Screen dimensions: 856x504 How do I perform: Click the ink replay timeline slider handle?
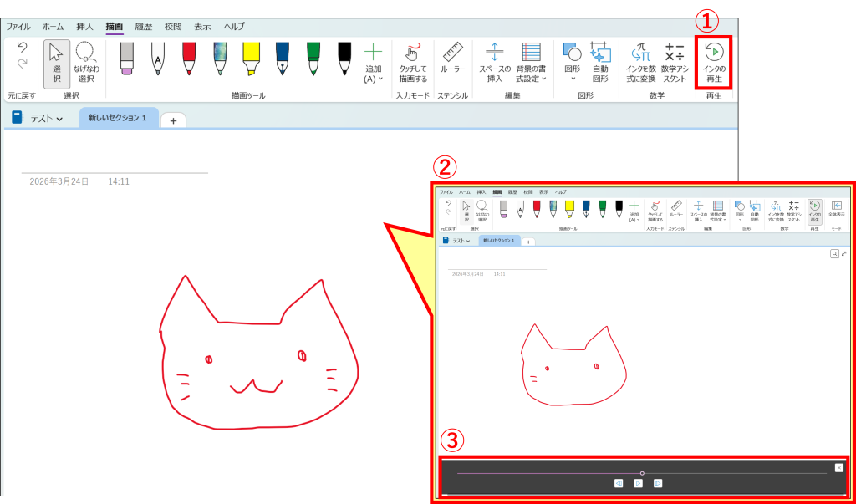tap(642, 473)
